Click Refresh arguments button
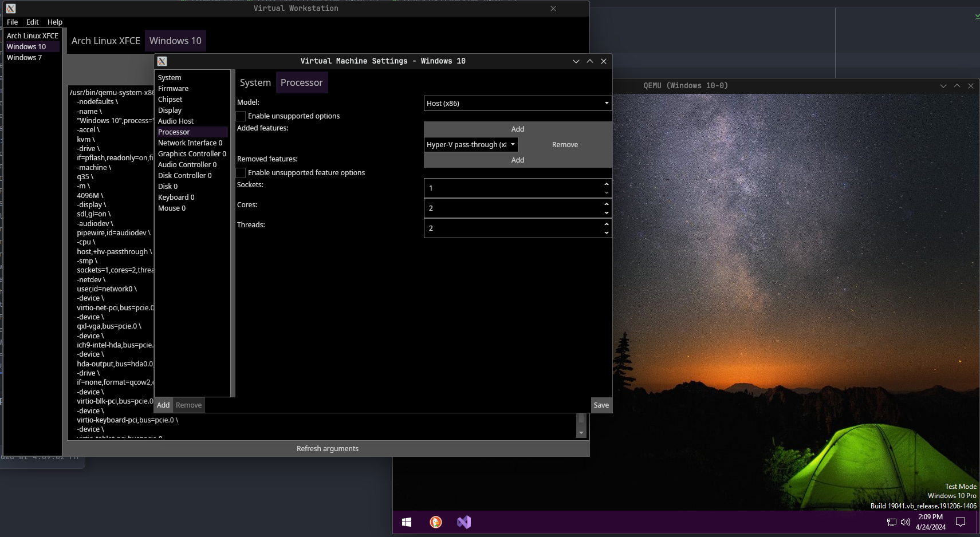Viewport: 980px width, 537px height. pos(328,449)
